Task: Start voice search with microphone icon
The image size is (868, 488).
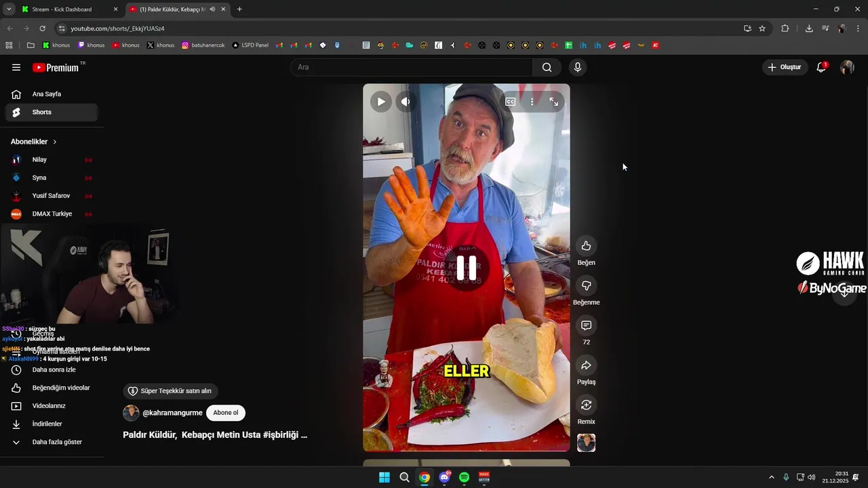Action: 578,67
